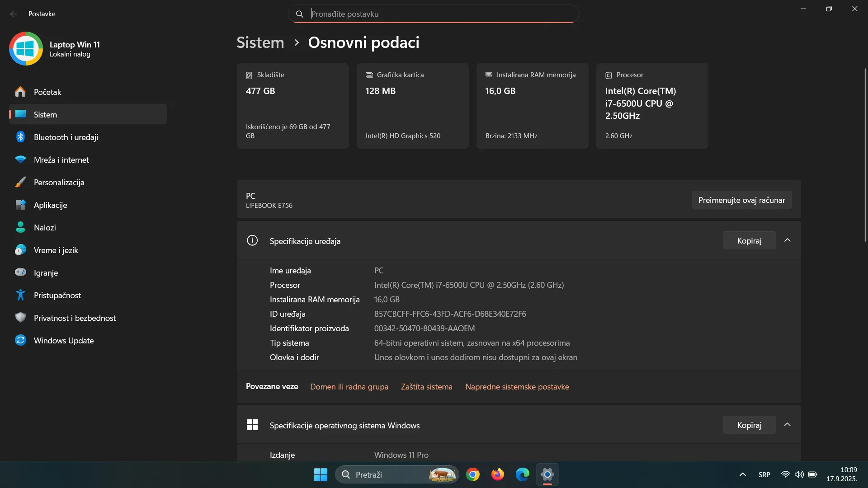Open Domen ili radna grupa link
Screen dimensions: 868x488
pyautogui.click(x=349, y=387)
